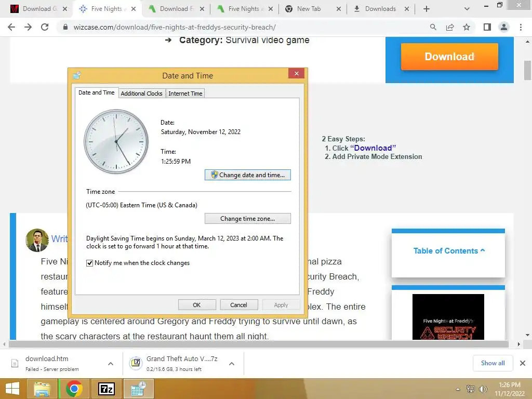
Task: Click Cancel in Date and Time dialog
Action: pos(238,304)
